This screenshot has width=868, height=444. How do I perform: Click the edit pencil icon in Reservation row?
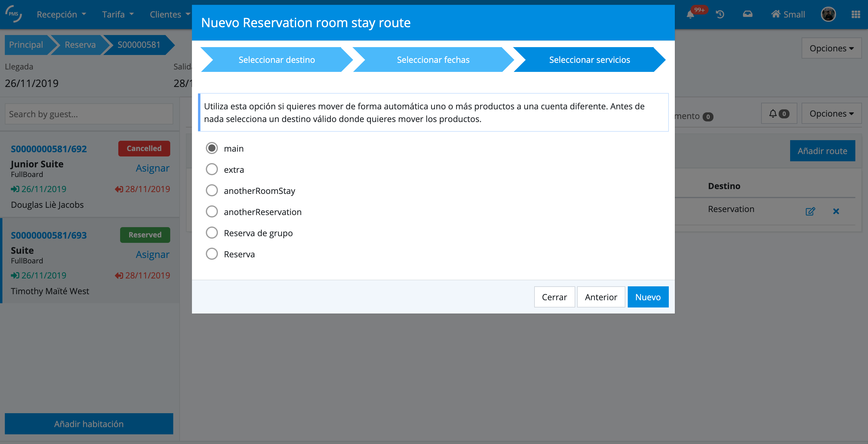pyautogui.click(x=810, y=211)
